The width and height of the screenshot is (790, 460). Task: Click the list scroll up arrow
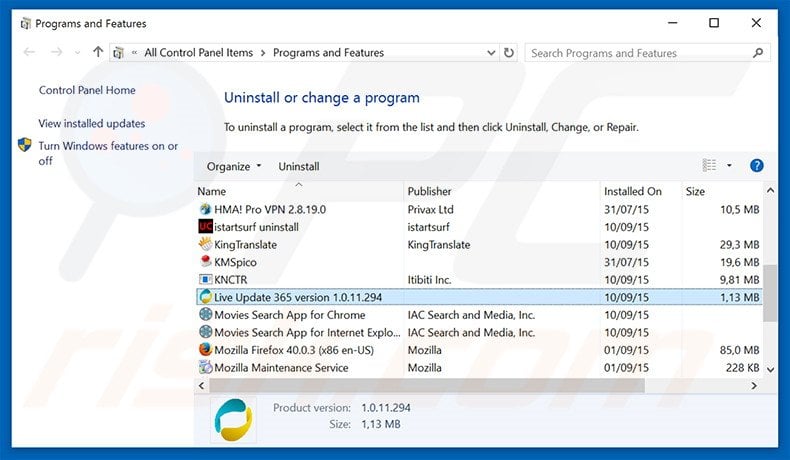(x=770, y=190)
